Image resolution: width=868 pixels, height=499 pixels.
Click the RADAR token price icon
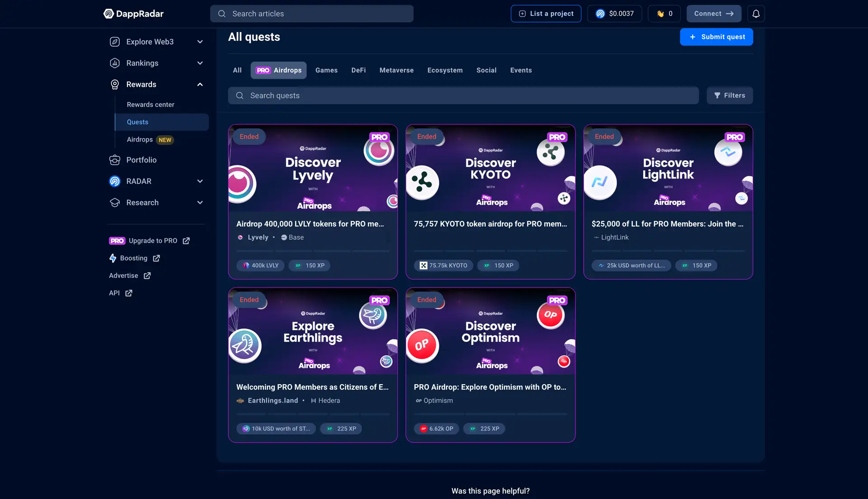tap(600, 14)
